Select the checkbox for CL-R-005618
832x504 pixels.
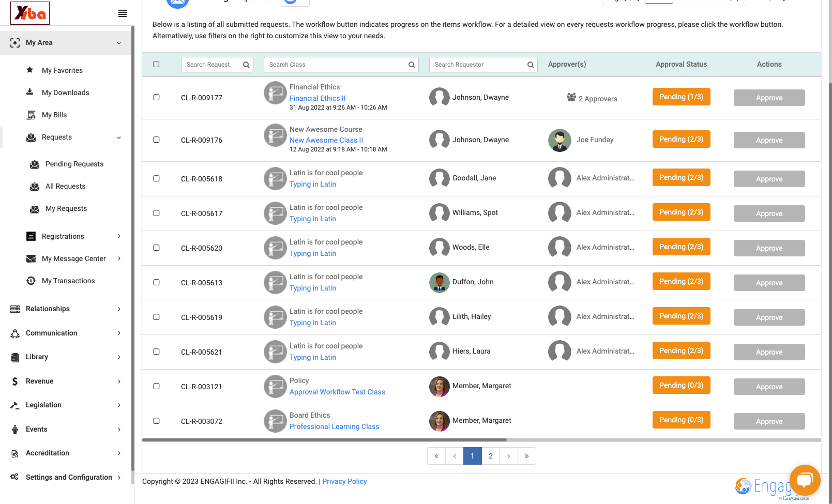[x=156, y=178]
